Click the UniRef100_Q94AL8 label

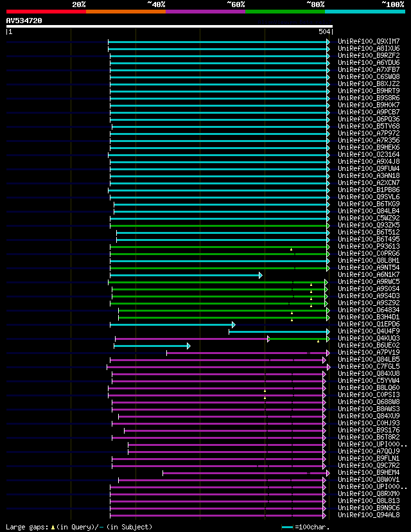pyautogui.click(x=369, y=515)
